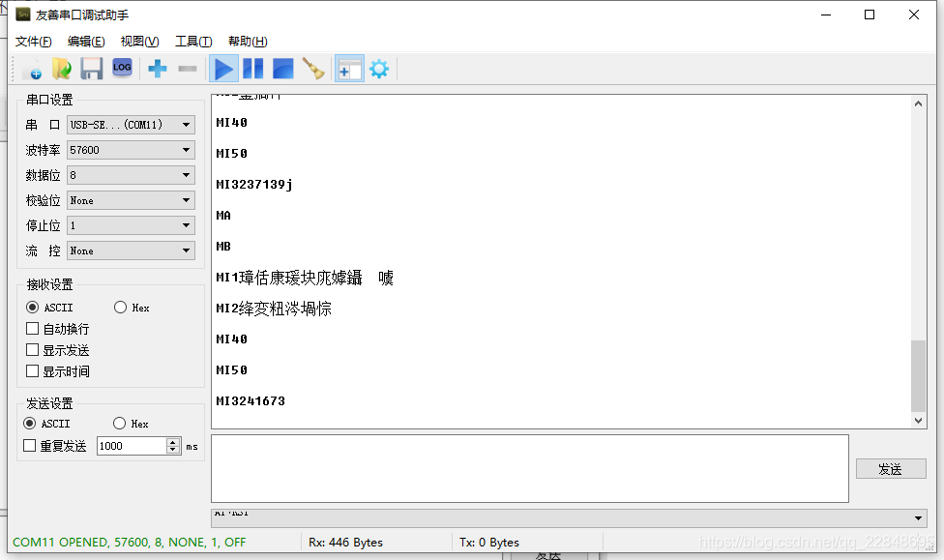Create a new file with toolbar icon

[32, 69]
